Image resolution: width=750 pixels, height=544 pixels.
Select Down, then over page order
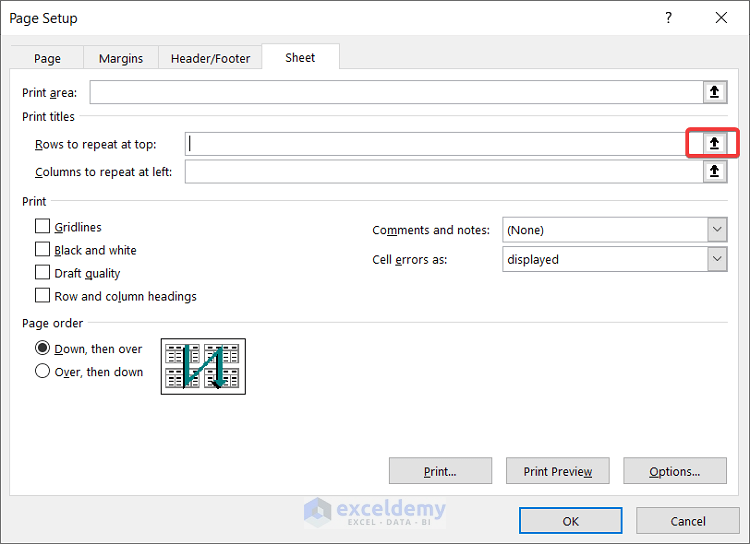pos(43,349)
